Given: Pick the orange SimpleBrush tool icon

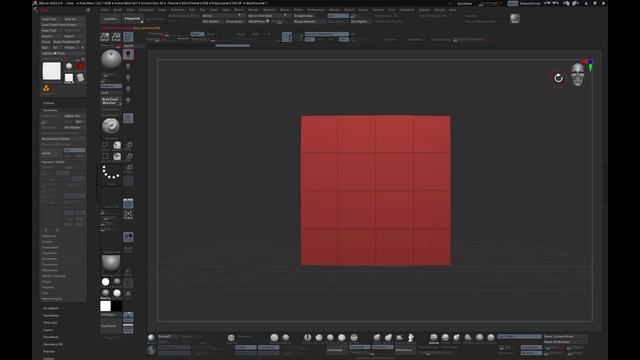Looking at the screenshot, I should [46, 88].
